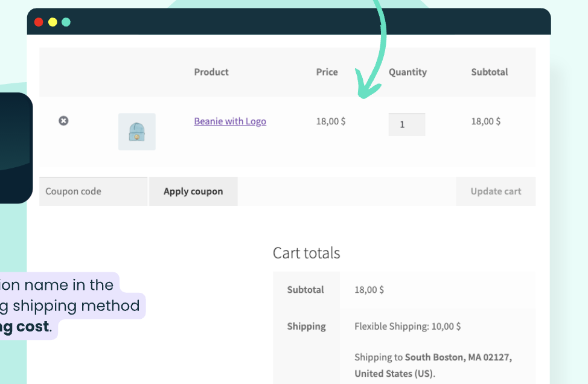Open the Beanie product thumbnail

pyautogui.click(x=137, y=132)
